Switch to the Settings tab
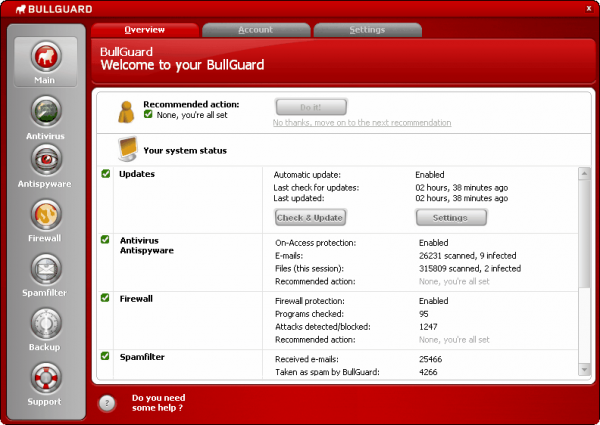The image size is (600, 425). click(x=367, y=30)
